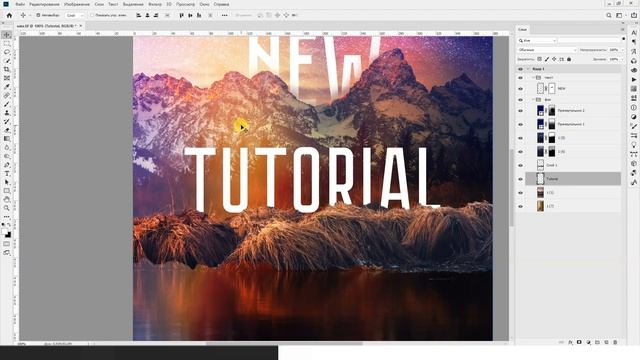Select the Move tool

pyautogui.click(x=7, y=35)
